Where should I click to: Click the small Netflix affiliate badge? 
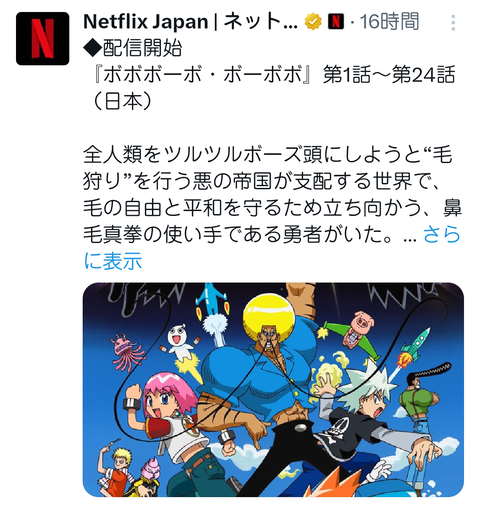pos(336,22)
